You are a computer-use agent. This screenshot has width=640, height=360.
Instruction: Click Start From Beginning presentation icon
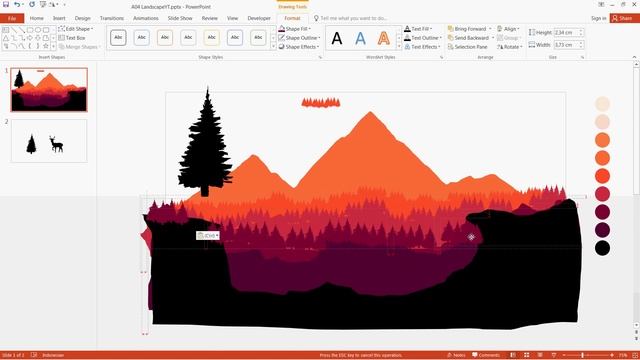point(43,4)
